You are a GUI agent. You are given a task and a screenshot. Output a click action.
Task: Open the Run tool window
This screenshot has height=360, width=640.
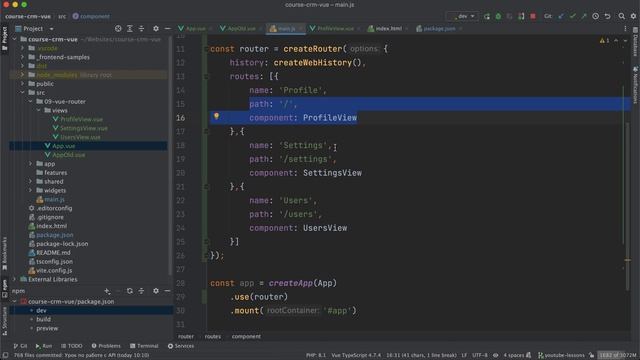coord(44,346)
